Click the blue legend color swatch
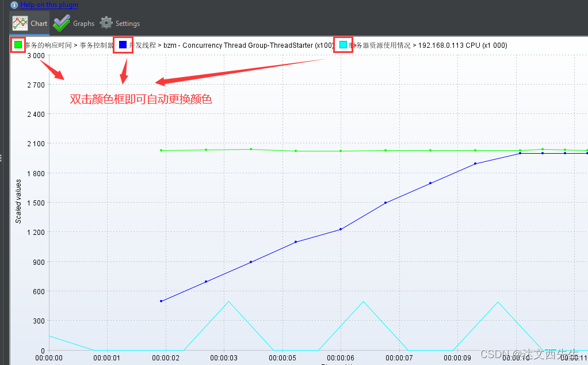Screen dimensions: 588x365 123,45
